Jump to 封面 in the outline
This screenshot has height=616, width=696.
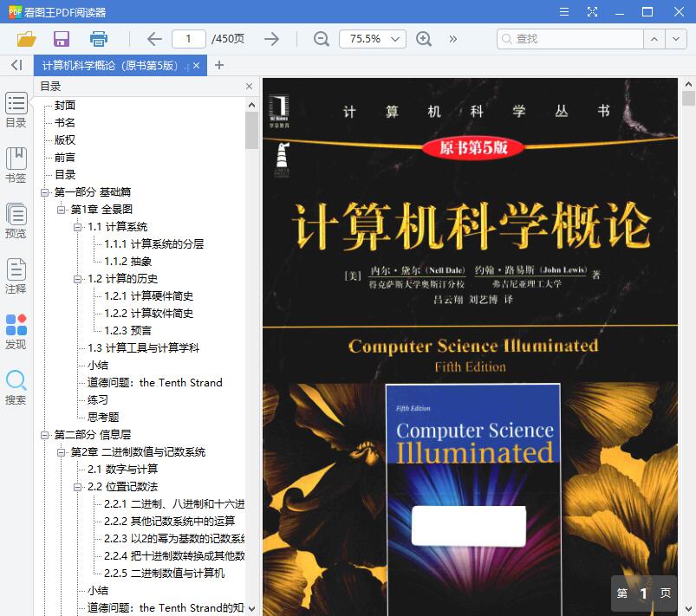point(65,105)
